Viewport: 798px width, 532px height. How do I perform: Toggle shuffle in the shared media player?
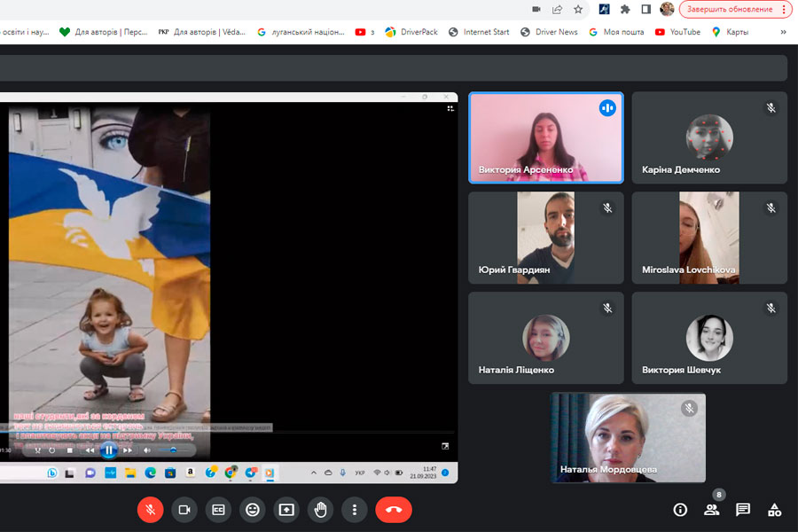(x=37, y=450)
